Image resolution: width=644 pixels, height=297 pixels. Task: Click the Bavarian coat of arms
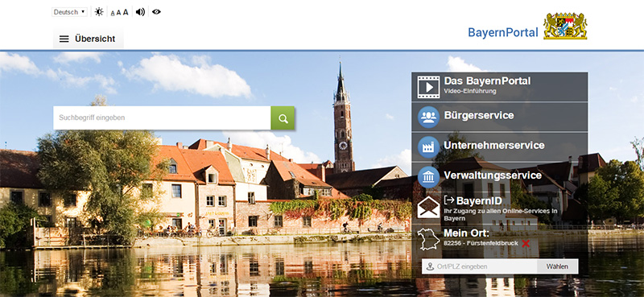click(565, 26)
